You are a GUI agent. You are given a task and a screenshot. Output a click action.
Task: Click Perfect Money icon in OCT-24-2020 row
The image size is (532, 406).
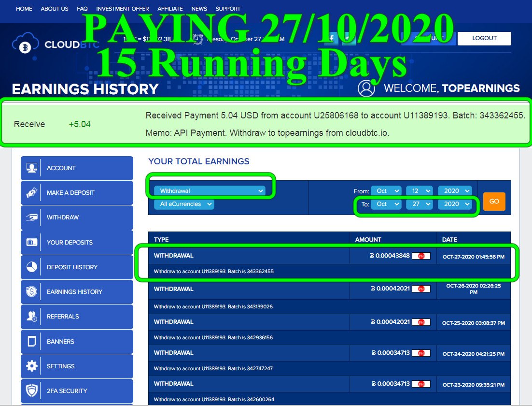pyautogui.click(x=421, y=353)
